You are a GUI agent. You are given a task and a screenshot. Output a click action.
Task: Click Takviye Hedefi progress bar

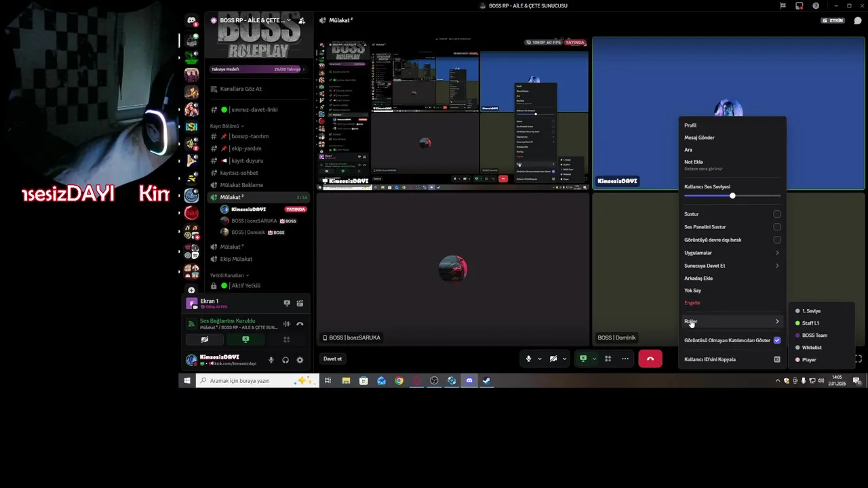coord(258,69)
